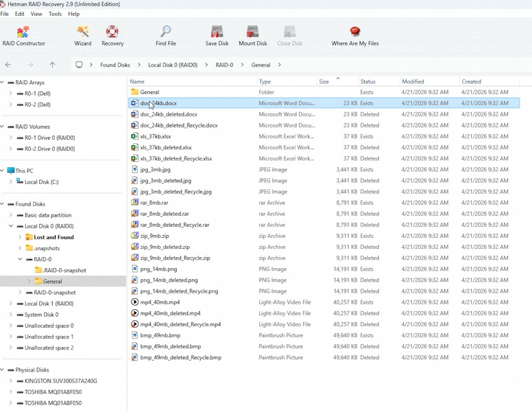Sort files by the Status column
Image resolution: width=532 pixels, height=412 pixels.
point(379,82)
